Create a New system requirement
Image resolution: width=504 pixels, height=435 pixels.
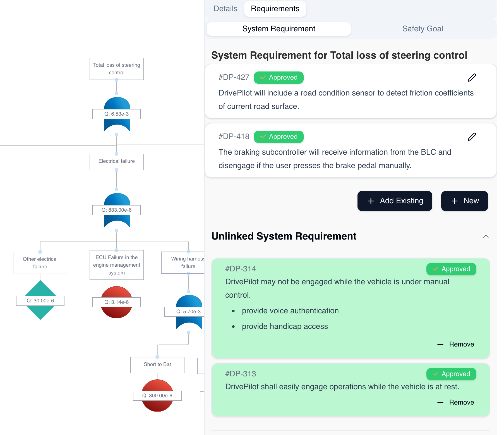(464, 201)
